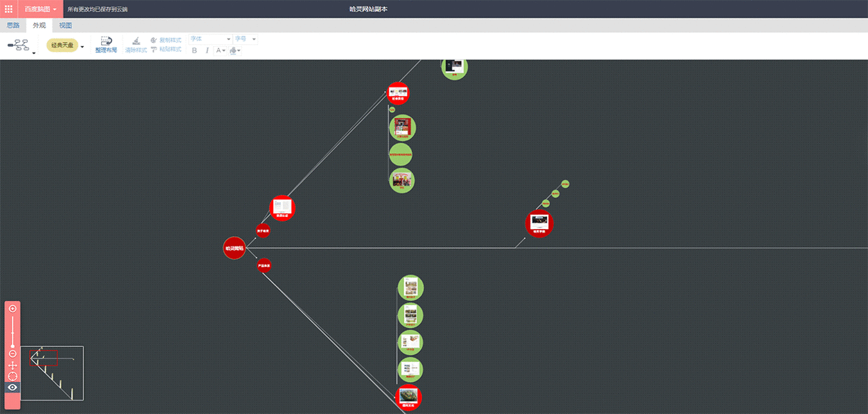868x414 pixels.
Task: Toggle italic formatting
Action: pos(207,51)
